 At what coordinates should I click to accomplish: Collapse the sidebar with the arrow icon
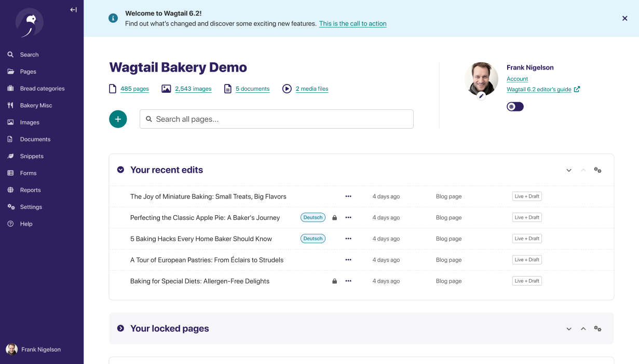pyautogui.click(x=73, y=9)
